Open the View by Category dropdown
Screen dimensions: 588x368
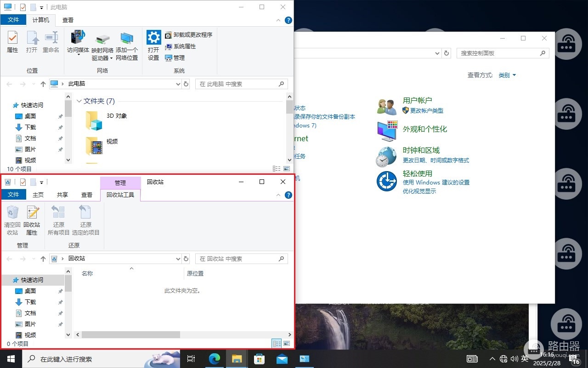(x=507, y=75)
